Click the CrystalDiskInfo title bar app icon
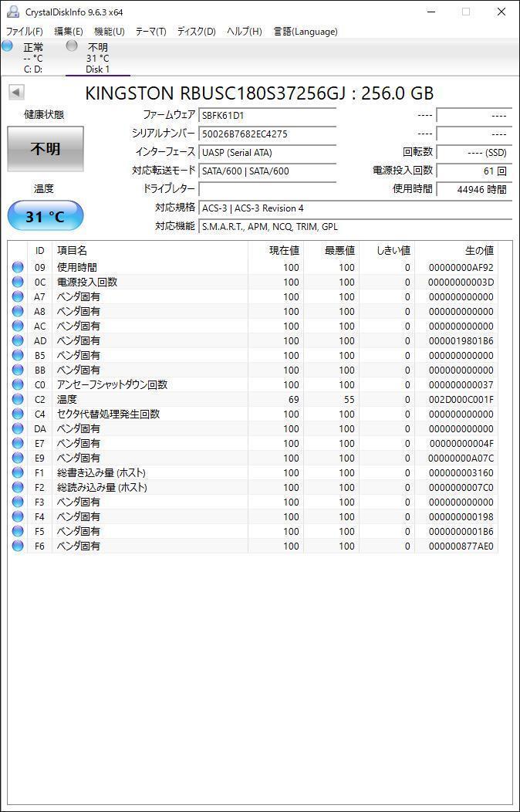Image resolution: width=520 pixels, height=812 pixels. [13, 12]
